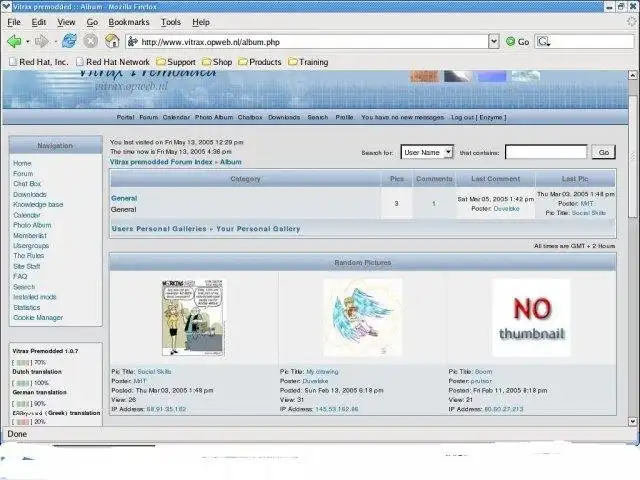Open the Shop bookmarks folder
Image resolution: width=640 pixels, height=480 pixels.
[x=217, y=62]
